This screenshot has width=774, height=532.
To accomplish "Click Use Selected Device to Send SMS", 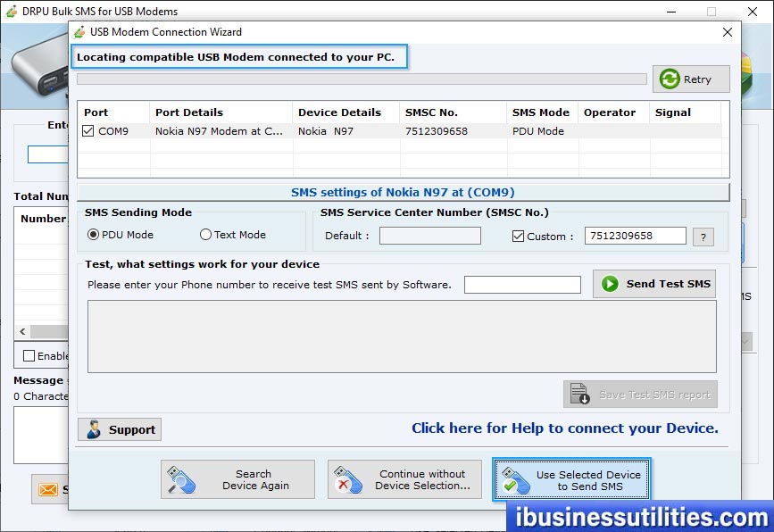I will pyautogui.click(x=571, y=479).
